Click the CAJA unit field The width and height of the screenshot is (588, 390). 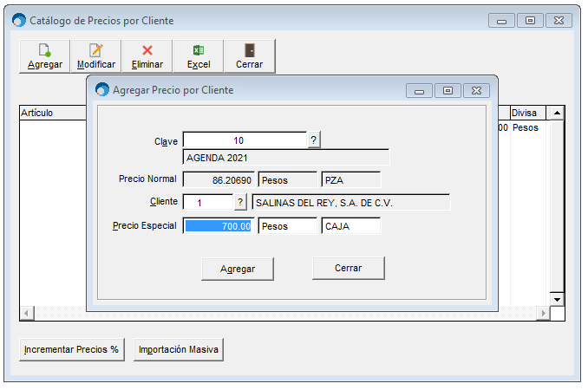351,226
